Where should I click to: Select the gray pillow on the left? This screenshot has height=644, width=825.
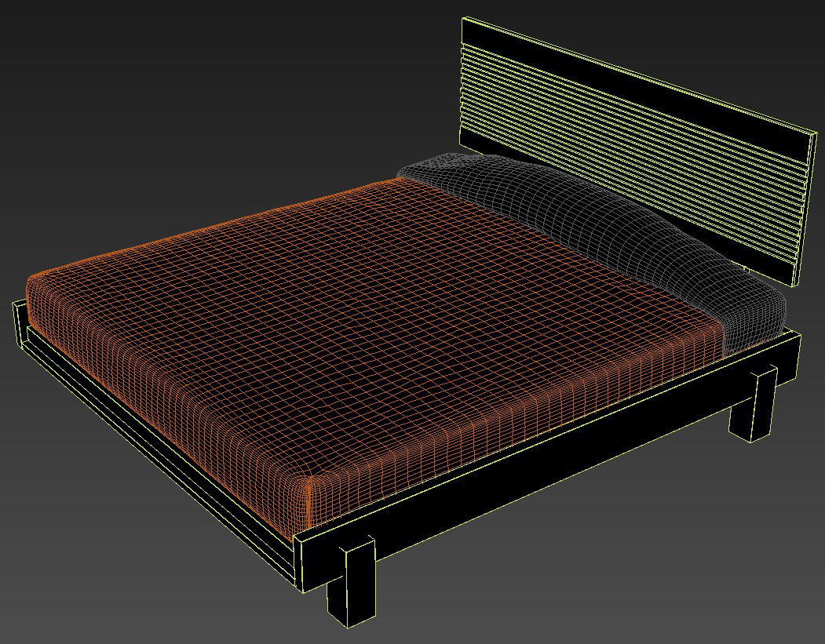tap(510, 196)
